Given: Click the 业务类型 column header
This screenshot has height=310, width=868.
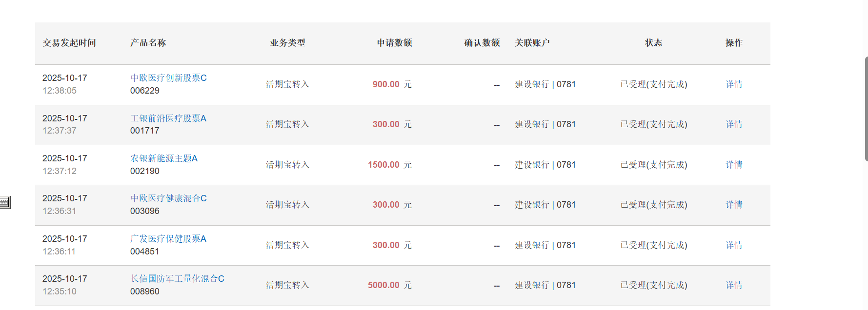Looking at the screenshot, I should coord(287,43).
